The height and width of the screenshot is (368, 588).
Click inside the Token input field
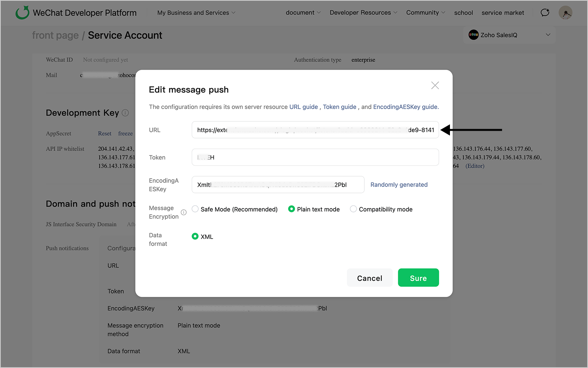coord(315,158)
